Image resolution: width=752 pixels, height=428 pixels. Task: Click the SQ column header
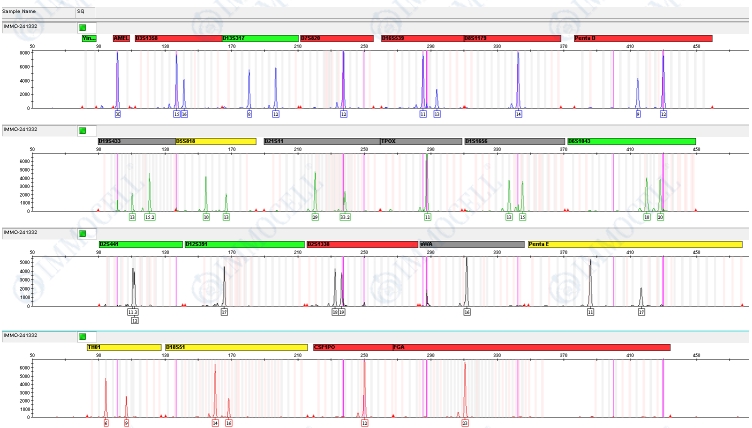pos(81,11)
